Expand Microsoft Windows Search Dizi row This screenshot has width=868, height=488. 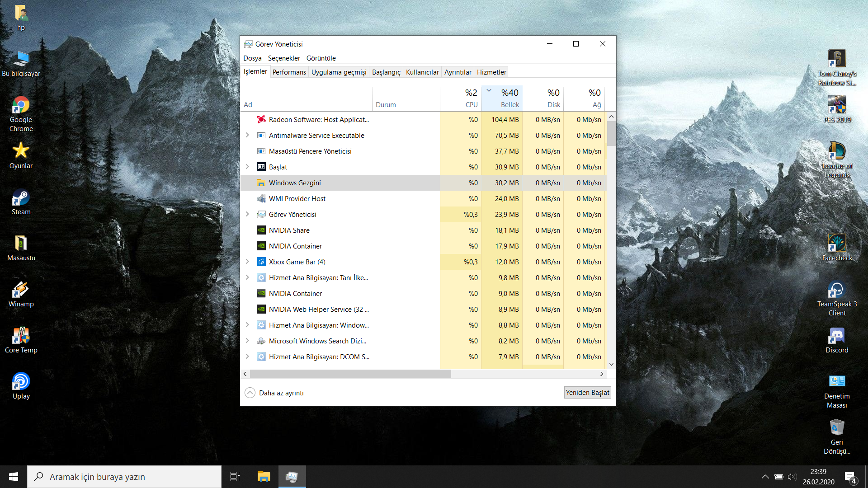247,341
